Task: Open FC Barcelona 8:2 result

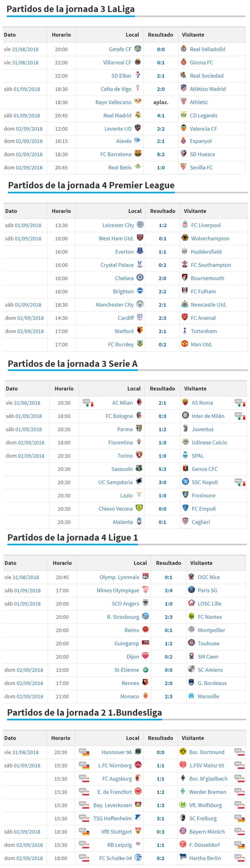Action: click(x=161, y=154)
